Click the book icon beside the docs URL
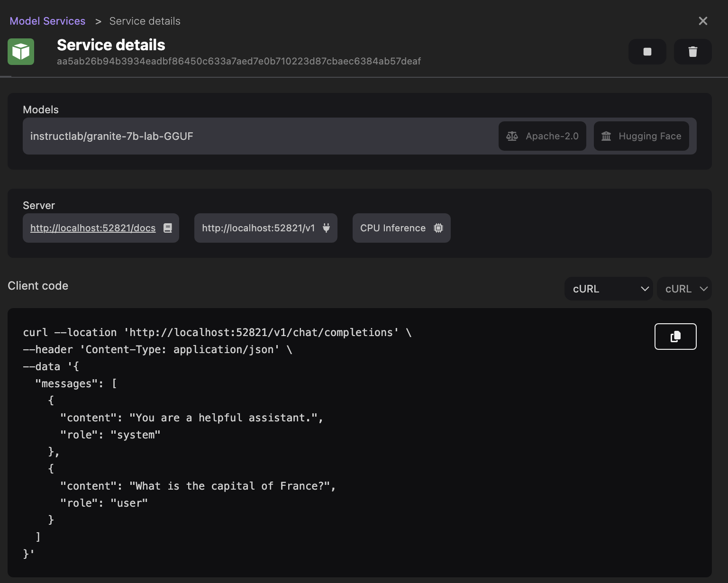The height and width of the screenshot is (583, 728). [x=168, y=228]
